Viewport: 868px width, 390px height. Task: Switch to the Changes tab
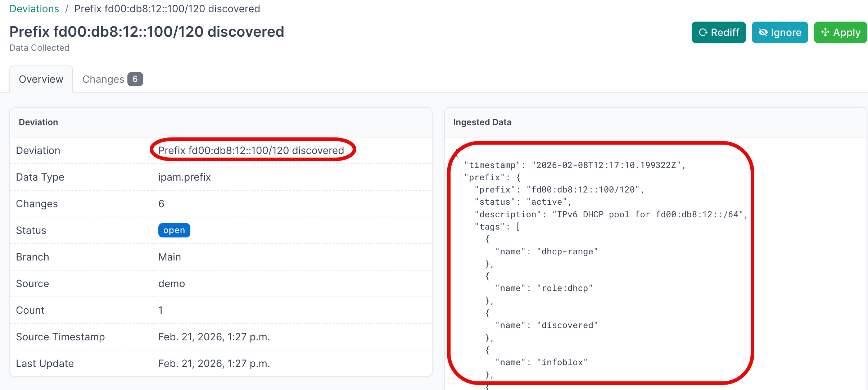coord(103,79)
